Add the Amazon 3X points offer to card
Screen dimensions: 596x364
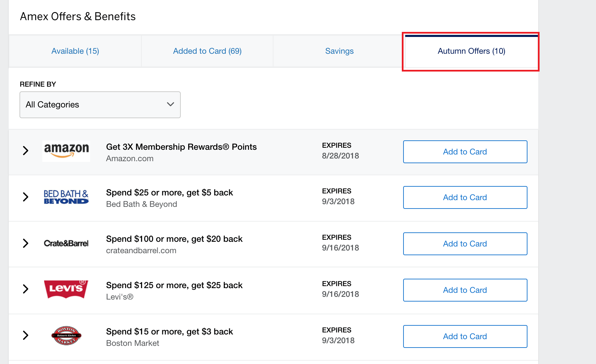(x=465, y=152)
